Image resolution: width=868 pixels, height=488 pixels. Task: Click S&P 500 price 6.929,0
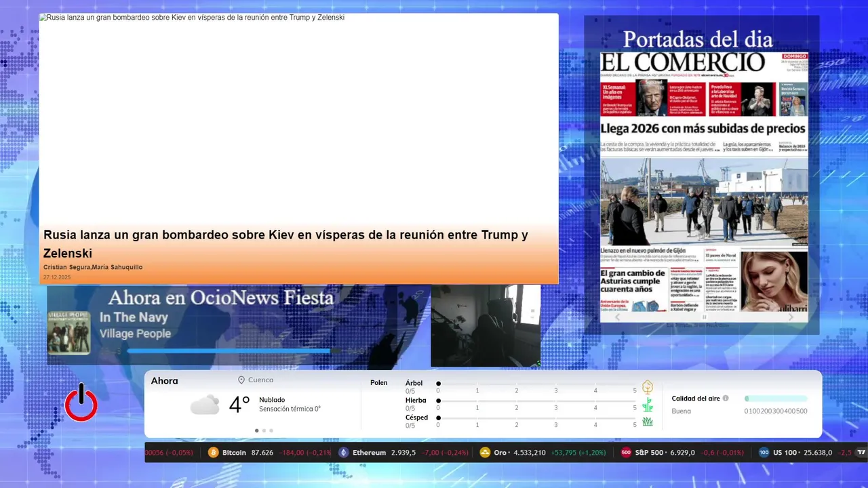683,453
